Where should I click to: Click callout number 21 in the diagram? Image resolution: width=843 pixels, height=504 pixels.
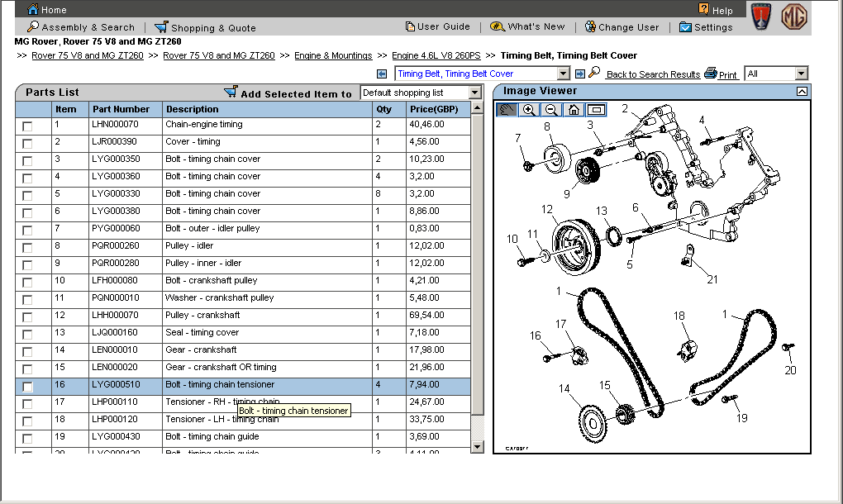click(712, 279)
